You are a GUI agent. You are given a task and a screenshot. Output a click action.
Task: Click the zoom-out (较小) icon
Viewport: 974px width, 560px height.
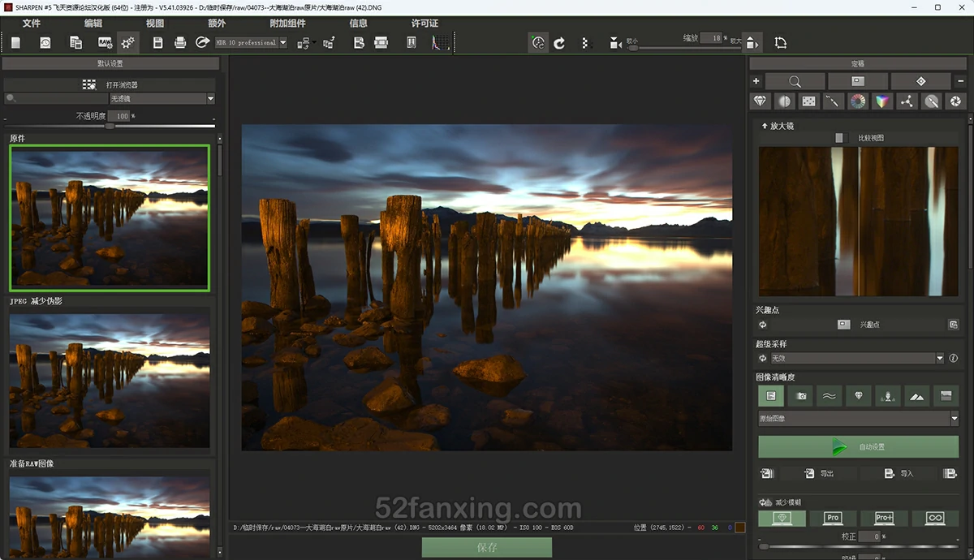(615, 43)
